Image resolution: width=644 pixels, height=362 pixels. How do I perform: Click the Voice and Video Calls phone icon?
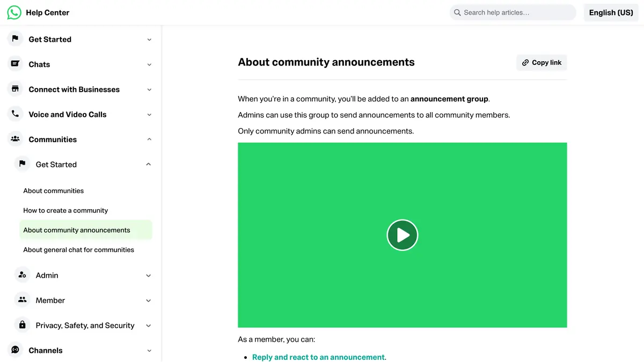point(15,114)
